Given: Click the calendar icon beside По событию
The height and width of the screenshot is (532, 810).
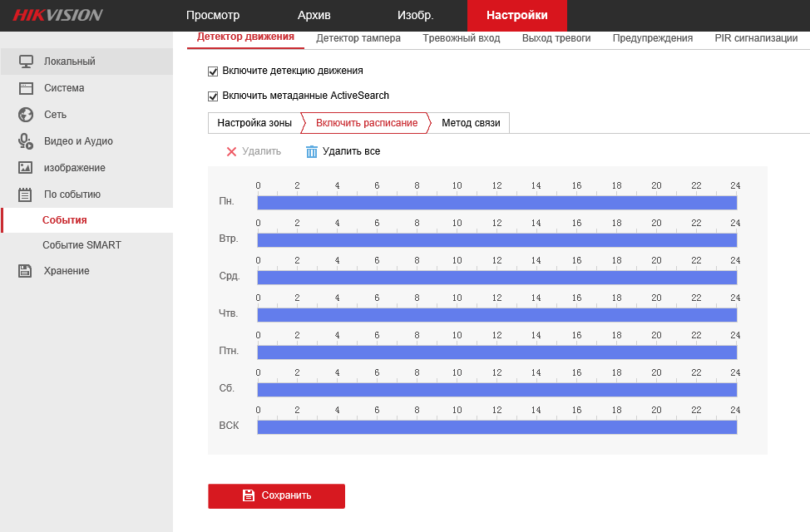Looking at the screenshot, I should pos(25,195).
